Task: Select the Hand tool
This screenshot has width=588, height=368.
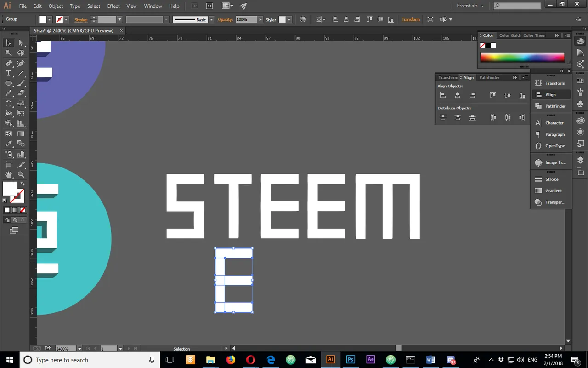Action: 8,175
